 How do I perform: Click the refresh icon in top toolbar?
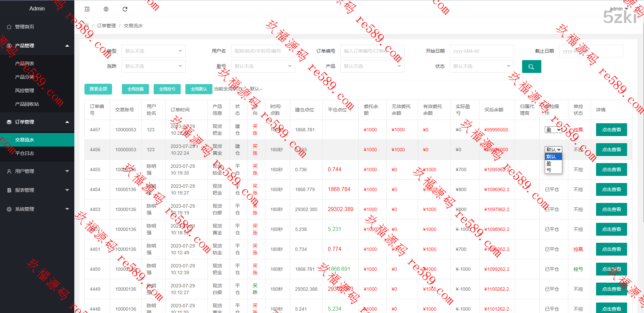pos(125,9)
